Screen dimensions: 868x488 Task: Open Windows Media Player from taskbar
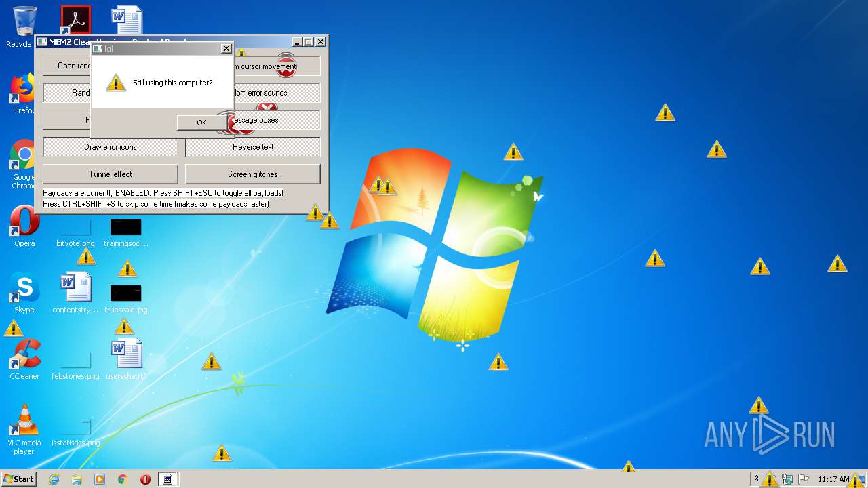click(x=100, y=479)
